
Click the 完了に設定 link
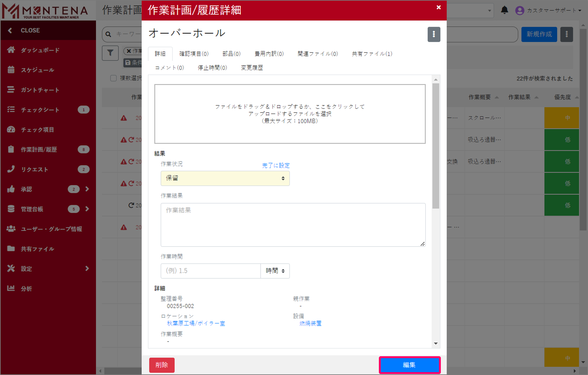pyautogui.click(x=276, y=165)
